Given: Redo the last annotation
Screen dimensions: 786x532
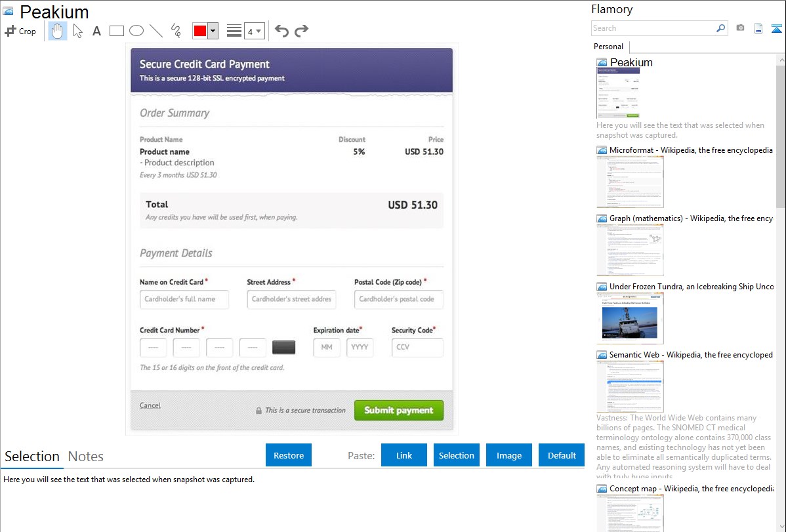Looking at the screenshot, I should click(x=301, y=31).
